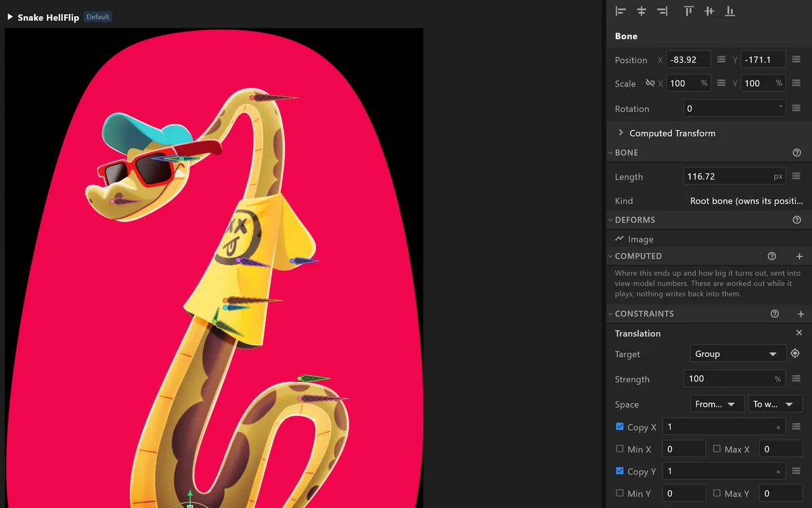The height and width of the screenshot is (508, 812).
Task: Click the Max Y value field
Action: coord(781,493)
